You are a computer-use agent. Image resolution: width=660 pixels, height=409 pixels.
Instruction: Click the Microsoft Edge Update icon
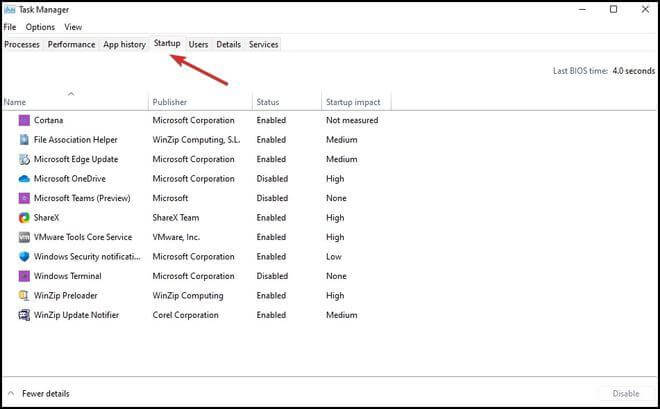(x=24, y=159)
